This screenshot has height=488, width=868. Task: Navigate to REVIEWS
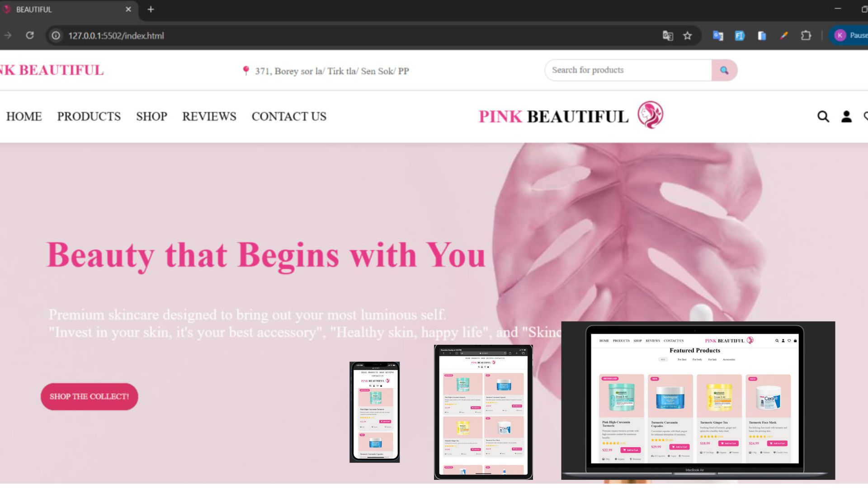[x=209, y=117]
